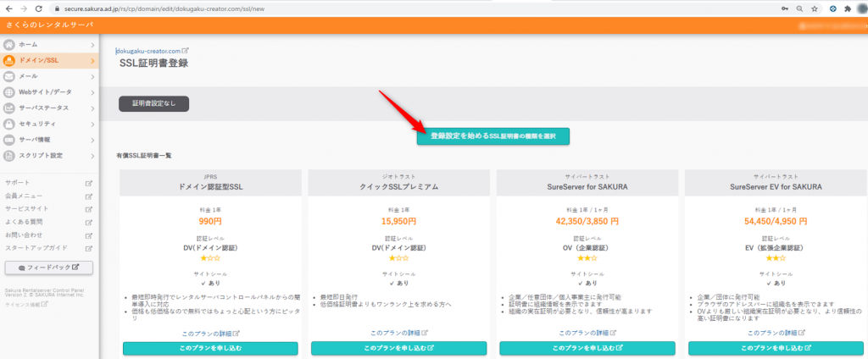Open the Webサイト/データ menu item
868x359 pixels.
(49, 91)
